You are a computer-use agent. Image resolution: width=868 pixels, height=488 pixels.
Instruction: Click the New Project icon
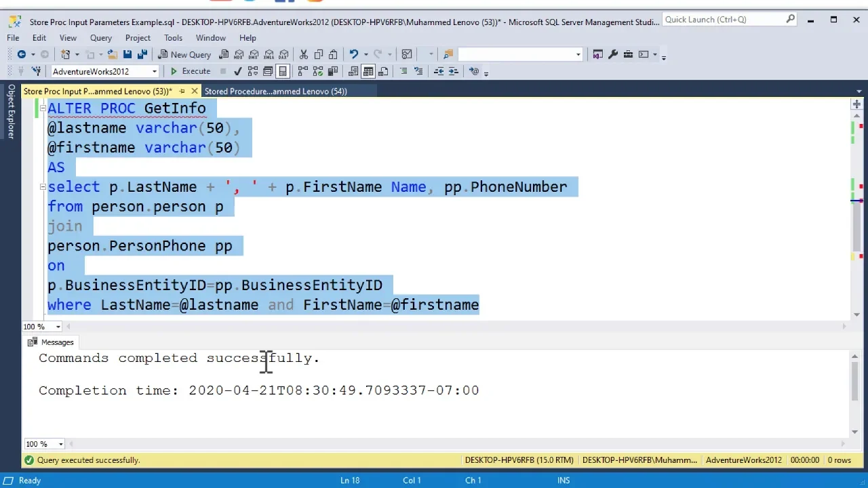[65, 54]
